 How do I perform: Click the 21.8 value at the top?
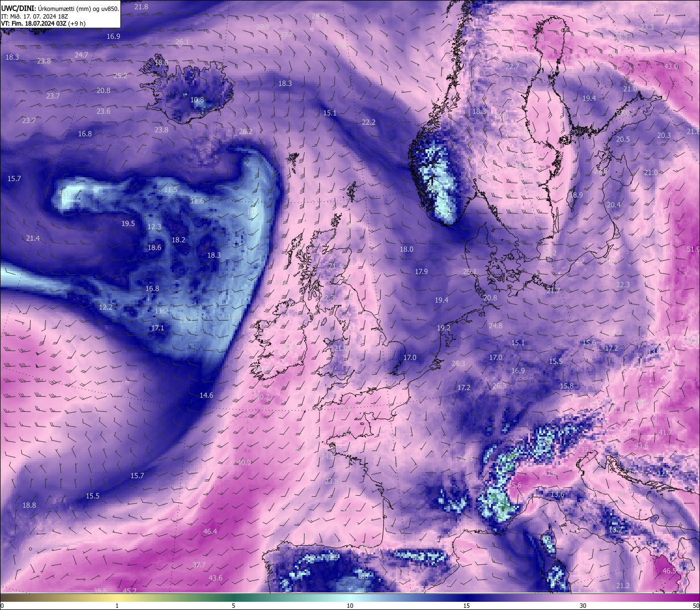pos(141,7)
